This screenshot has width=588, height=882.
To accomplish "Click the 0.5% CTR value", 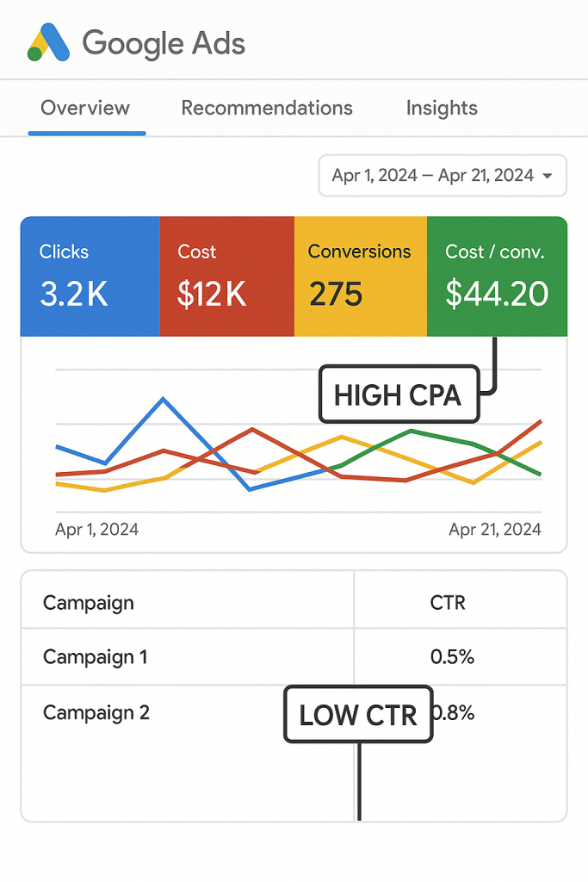I will [x=452, y=657].
